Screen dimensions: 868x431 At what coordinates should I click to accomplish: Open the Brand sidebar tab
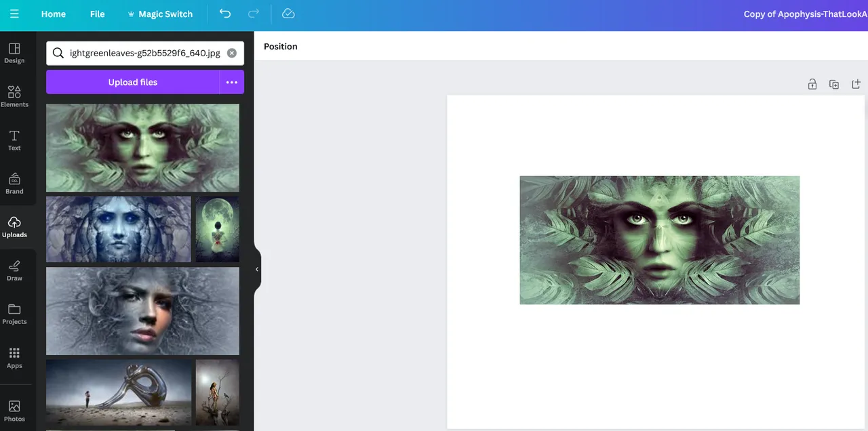[14, 184]
